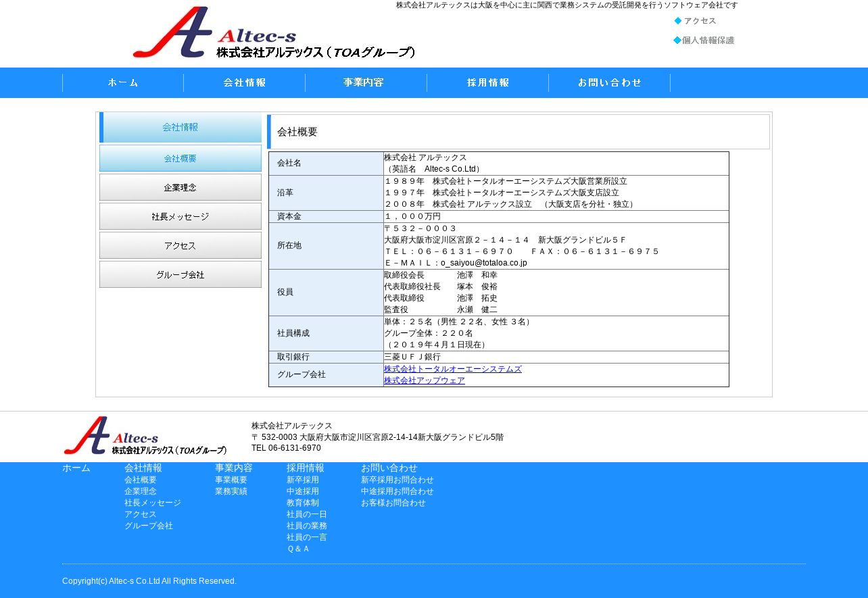
Task: Click 事業概要 in the footer
Action: point(231,480)
